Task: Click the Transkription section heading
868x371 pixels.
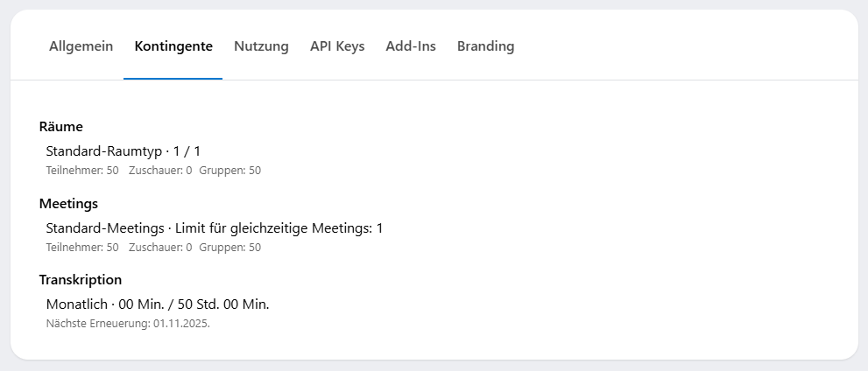Action: point(81,280)
